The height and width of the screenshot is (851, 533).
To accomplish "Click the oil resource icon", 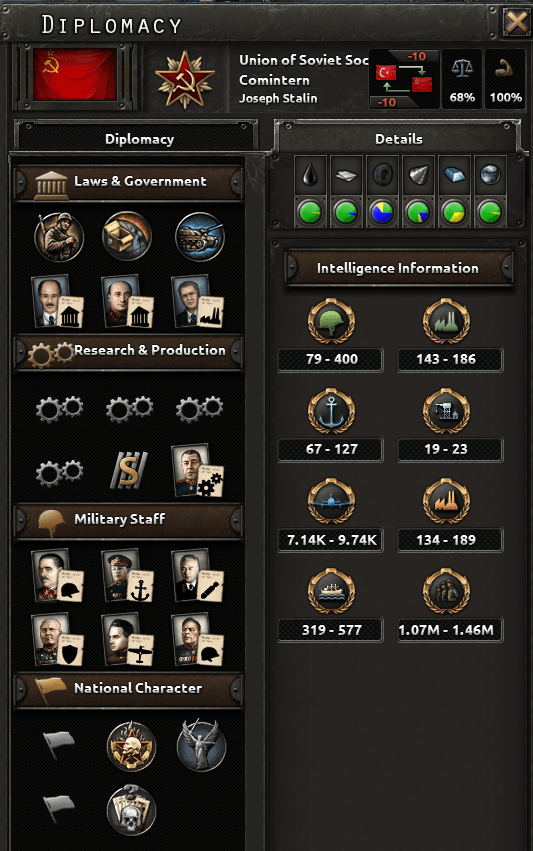I will coord(310,175).
